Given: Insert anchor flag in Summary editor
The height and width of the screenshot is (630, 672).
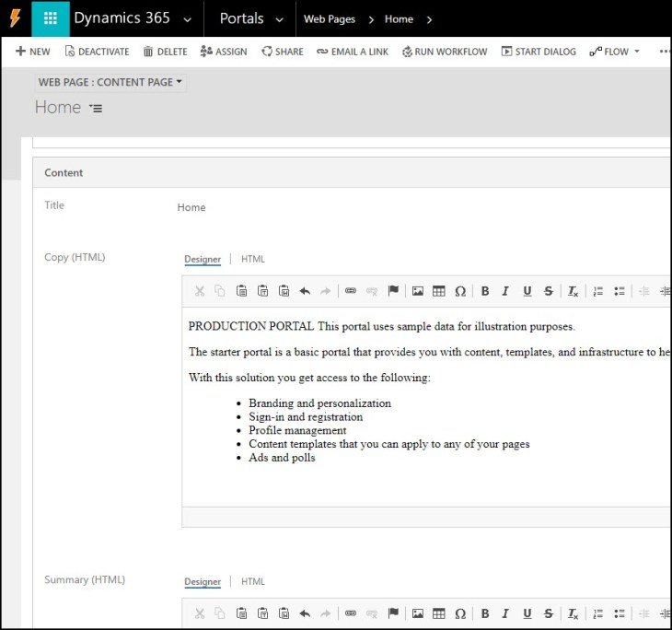Looking at the screenshot, I should 393,613.
